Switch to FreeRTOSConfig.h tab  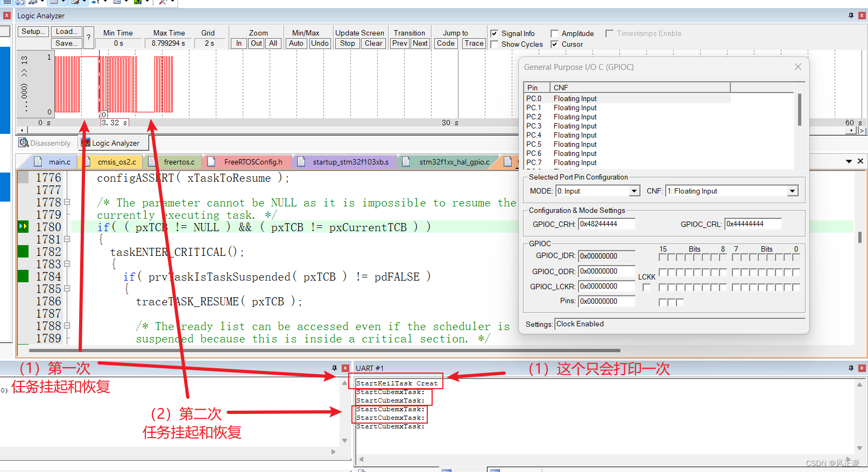point(248,162)
